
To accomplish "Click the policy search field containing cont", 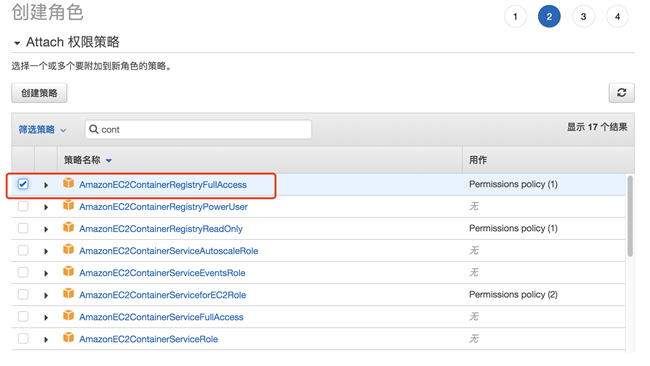I will point(198,129).
